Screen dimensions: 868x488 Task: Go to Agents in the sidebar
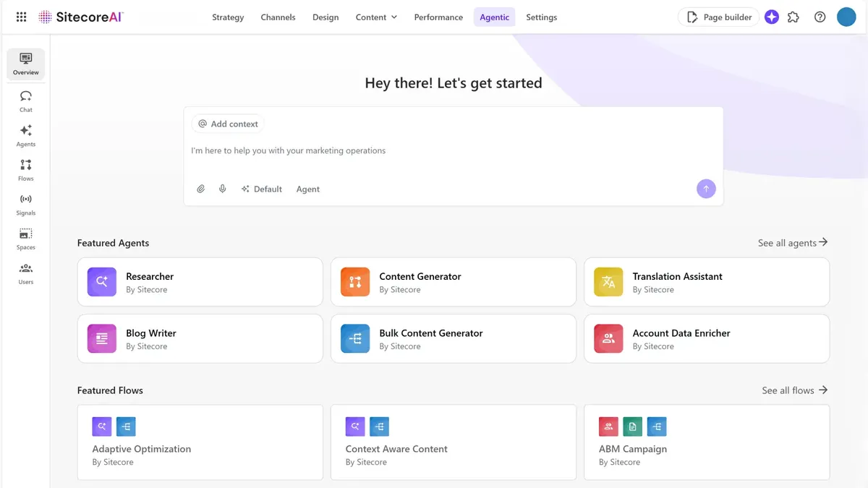[26, 135]
